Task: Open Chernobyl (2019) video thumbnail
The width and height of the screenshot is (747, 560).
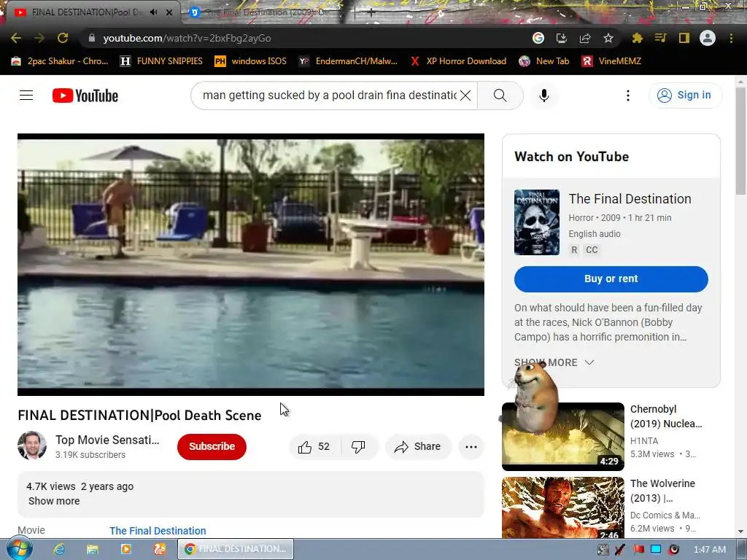Action: (563, 437)
